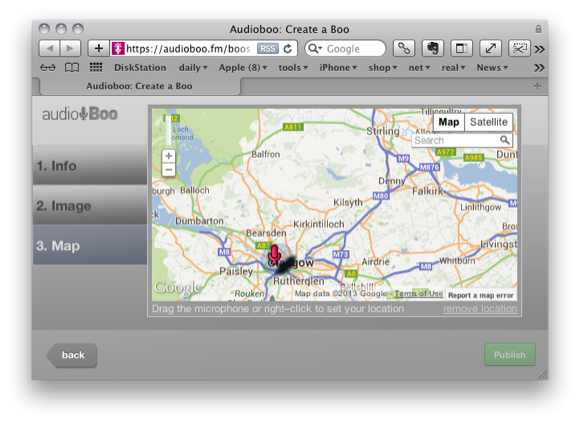Open Reading List glasses icon

pyautogui.click(x=48, y=68)
